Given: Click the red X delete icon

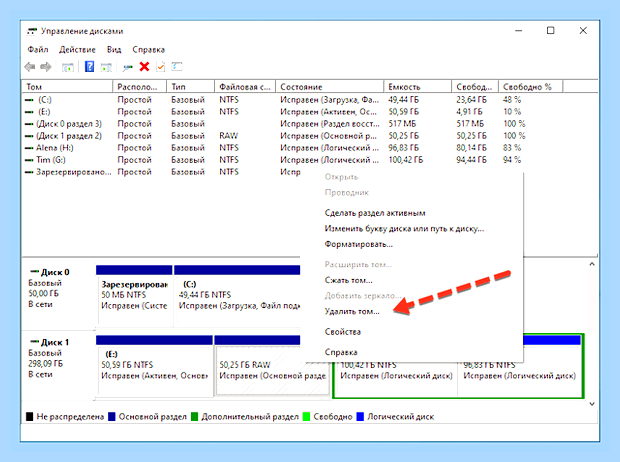Looking at the screenshot, I should [x=144, y=66].
